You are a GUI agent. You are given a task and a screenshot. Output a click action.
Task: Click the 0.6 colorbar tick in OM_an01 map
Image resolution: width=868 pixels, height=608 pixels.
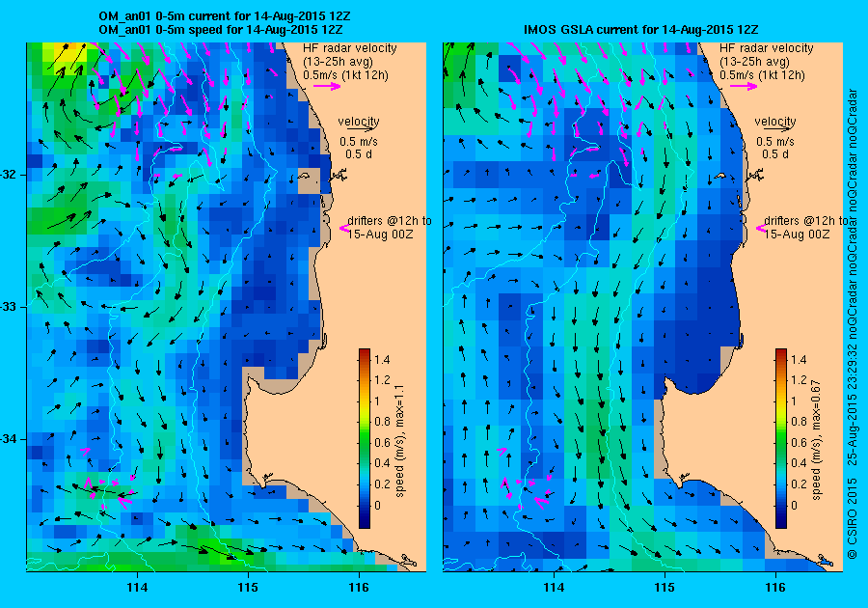click(x=382, y=443)
